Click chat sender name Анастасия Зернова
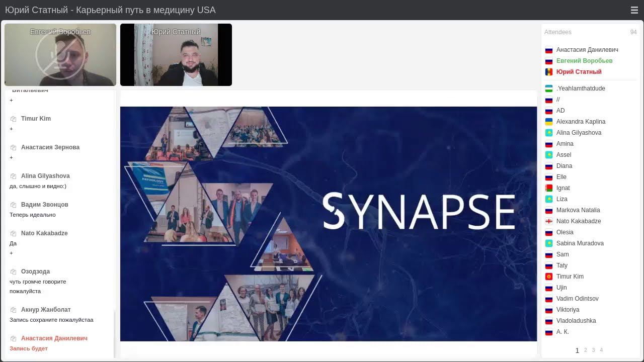The image size is (644, 362). 50,147
